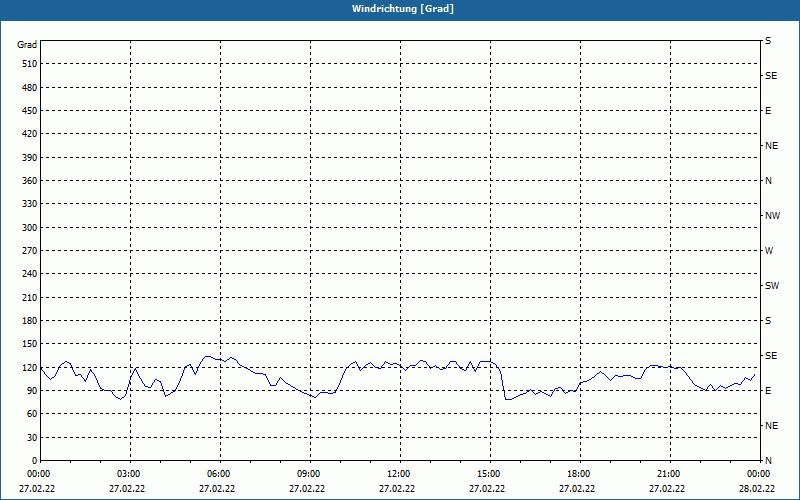800x500 pixels.
Task: Select the 210 degree axis label
Action: (x=30, y=297)
